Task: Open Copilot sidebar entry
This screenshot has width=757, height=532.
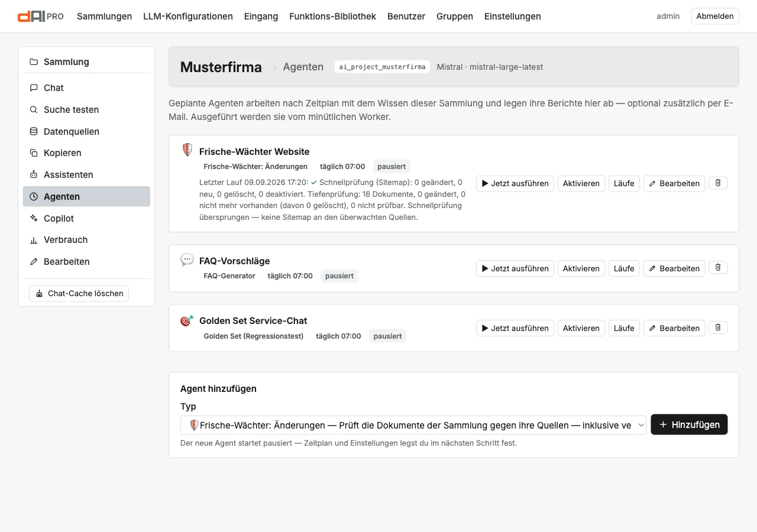Action: pos(86,218)
